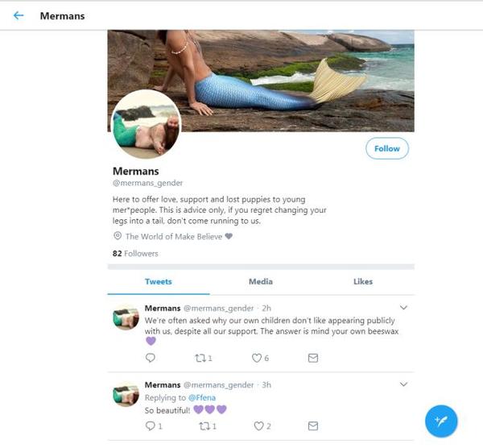Open dropdown chevron on 'So beautiful!' tweet
The width and height of the screenshot is (483, 448).
pos(404,385)
